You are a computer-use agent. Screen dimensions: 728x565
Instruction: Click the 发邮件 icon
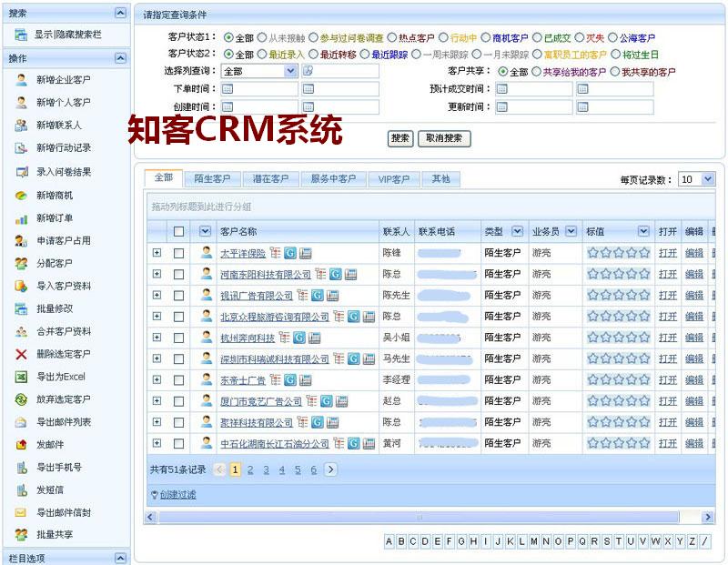[x=21, y=445]
